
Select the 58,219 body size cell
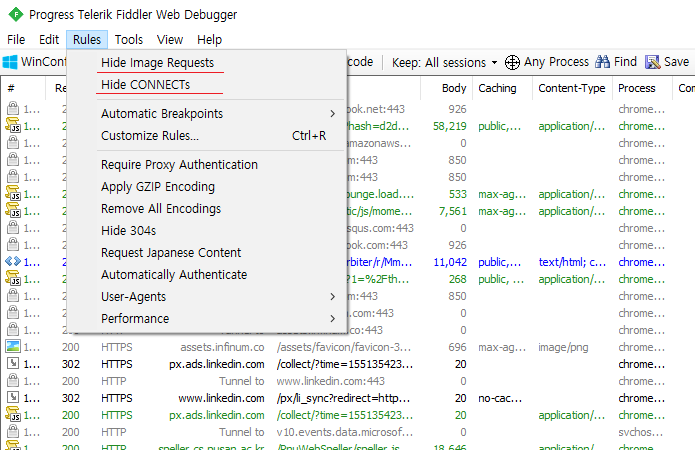coord(449,126)
